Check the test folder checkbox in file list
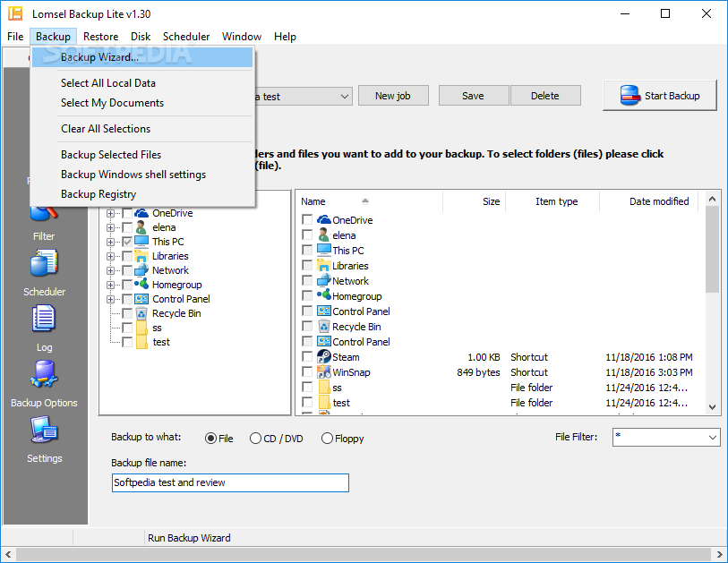Viewport: 728px width, 563px height. (x=307, y=402)
